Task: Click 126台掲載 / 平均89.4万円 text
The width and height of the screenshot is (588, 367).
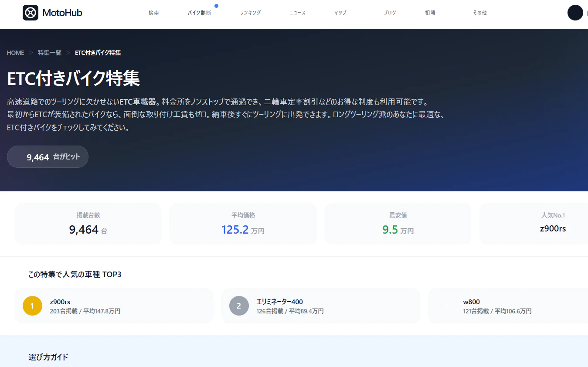Action: pyautogui.click(x=290, y=311)
